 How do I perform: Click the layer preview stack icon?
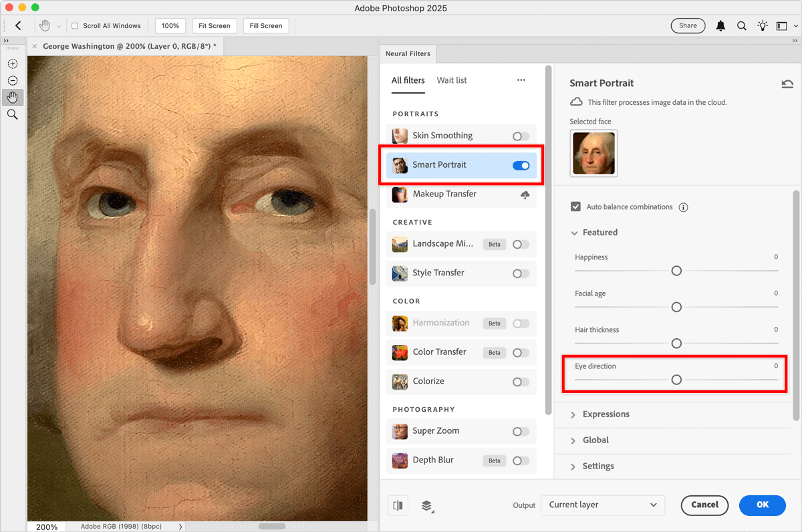pyautogui.click(x=427, y=505)
